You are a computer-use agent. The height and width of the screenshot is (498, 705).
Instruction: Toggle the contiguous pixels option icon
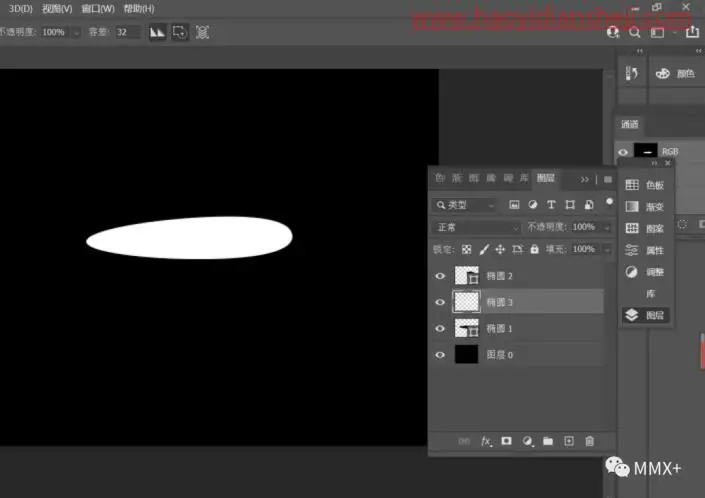click(180, 32)
